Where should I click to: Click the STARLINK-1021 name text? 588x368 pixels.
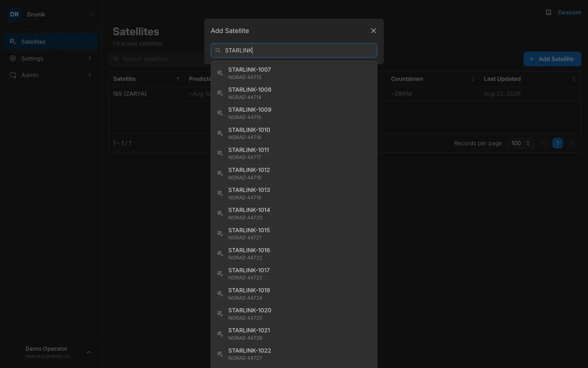tap(249, 330)
